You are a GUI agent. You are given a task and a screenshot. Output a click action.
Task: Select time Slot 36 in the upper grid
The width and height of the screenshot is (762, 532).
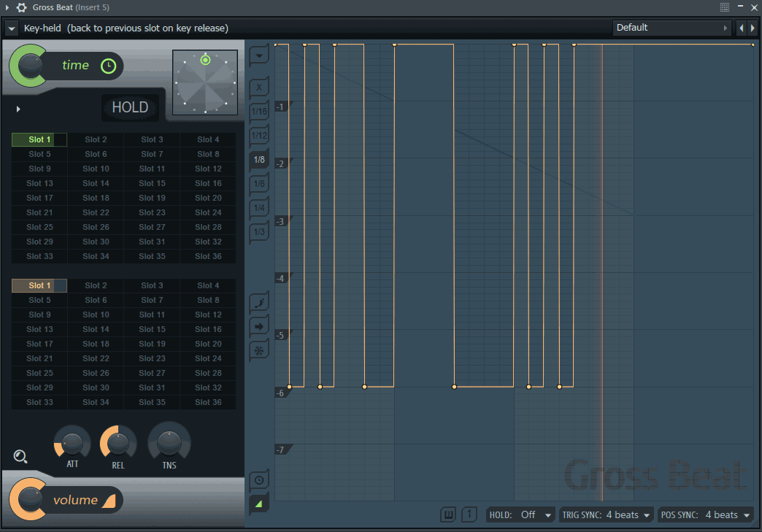[x=208, y=256]
